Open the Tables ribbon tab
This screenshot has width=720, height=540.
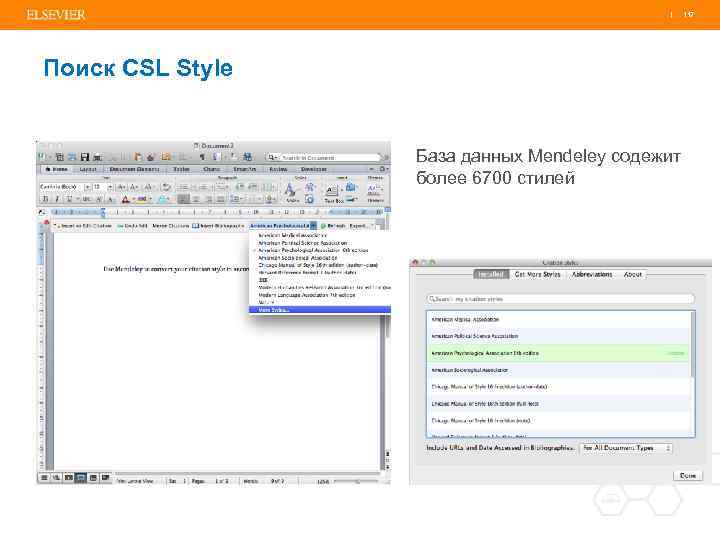point(181,169)
